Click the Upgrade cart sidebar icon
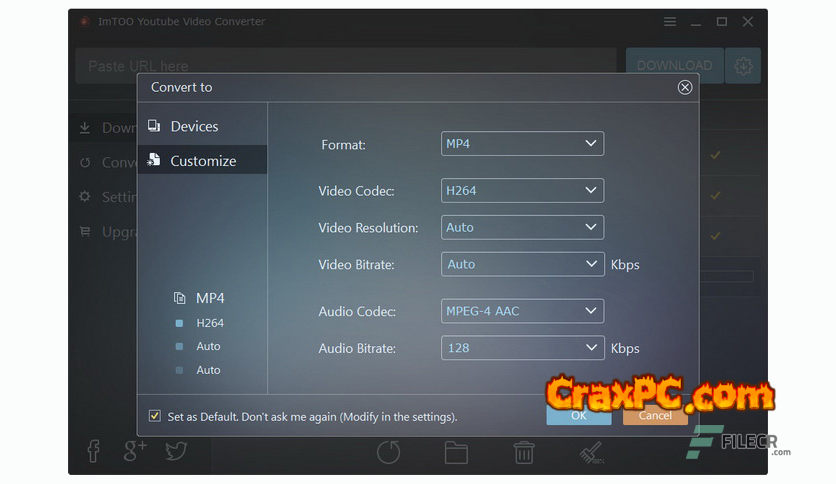The height and width of the screenshot is (484, 836). click(85, 231)
